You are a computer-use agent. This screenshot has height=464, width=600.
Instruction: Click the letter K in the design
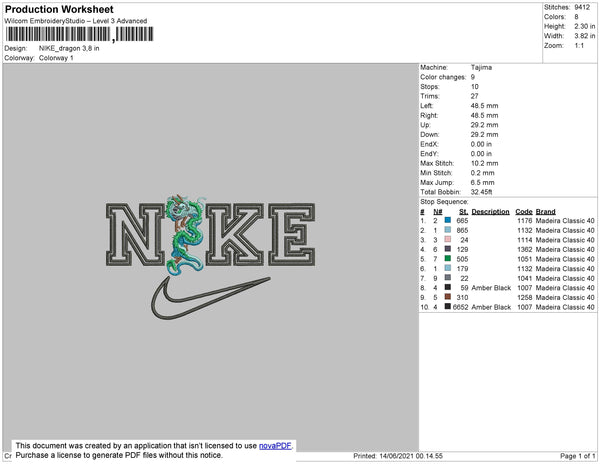235,234
